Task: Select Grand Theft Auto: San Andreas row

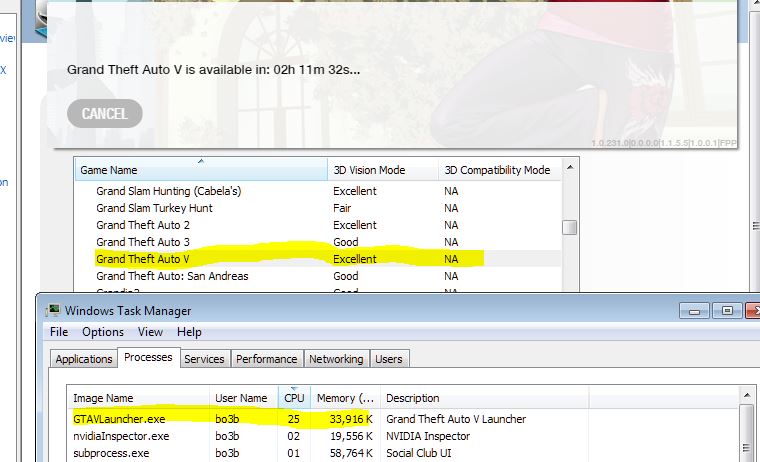Action: 318,276
